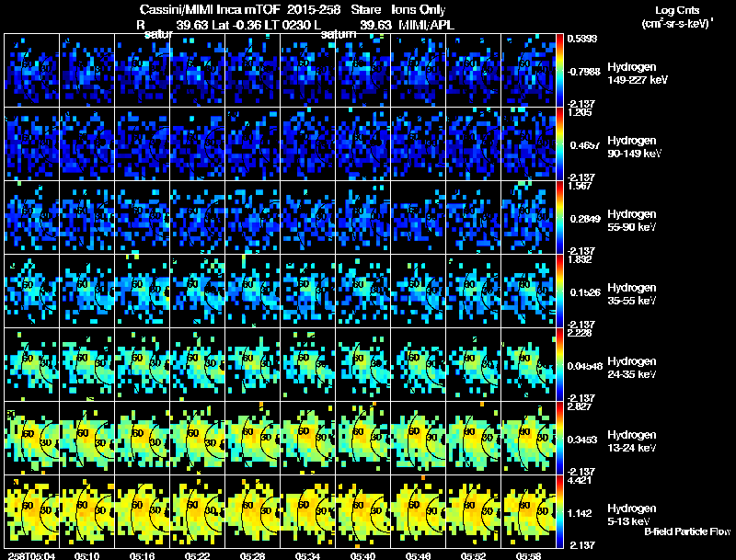Select the color bar beside the 24-35 keV row
The width and height of the screenshot is (736, 560).
[559, 364]
